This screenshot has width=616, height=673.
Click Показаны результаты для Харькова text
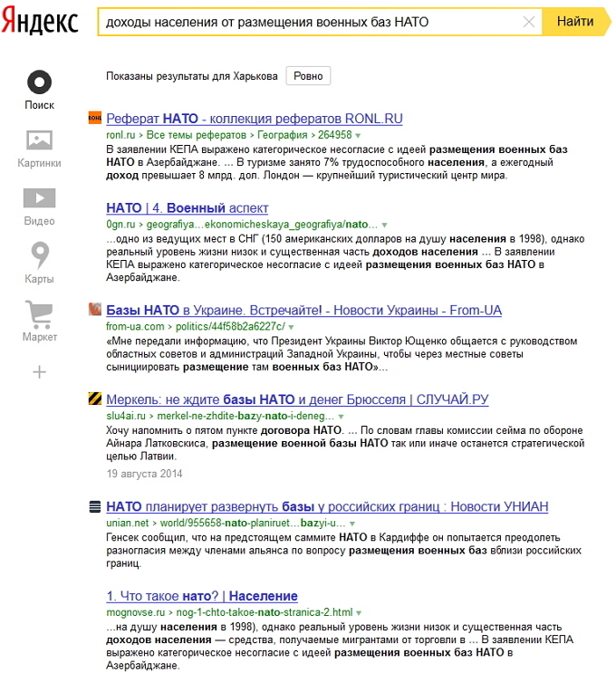coord(192,76)
